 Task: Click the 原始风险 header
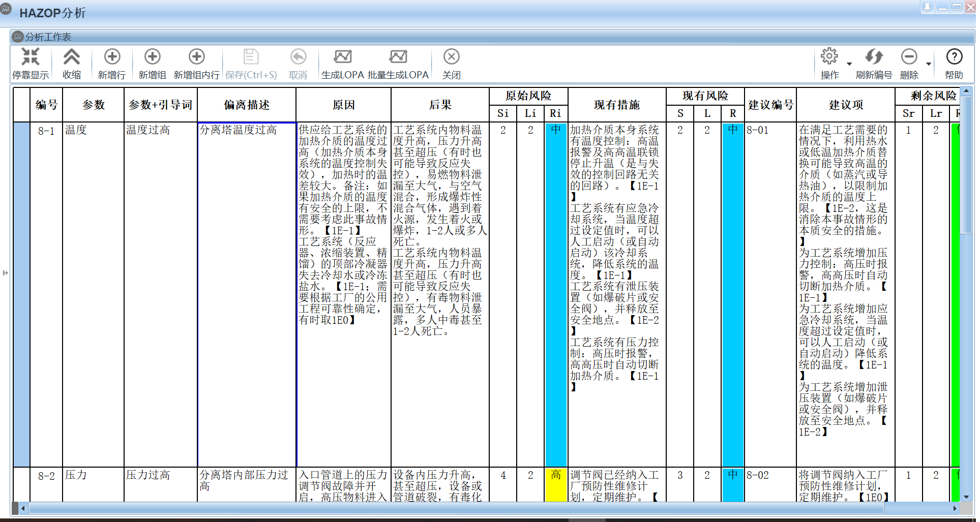pyautogui.click(x=528, y=96)
